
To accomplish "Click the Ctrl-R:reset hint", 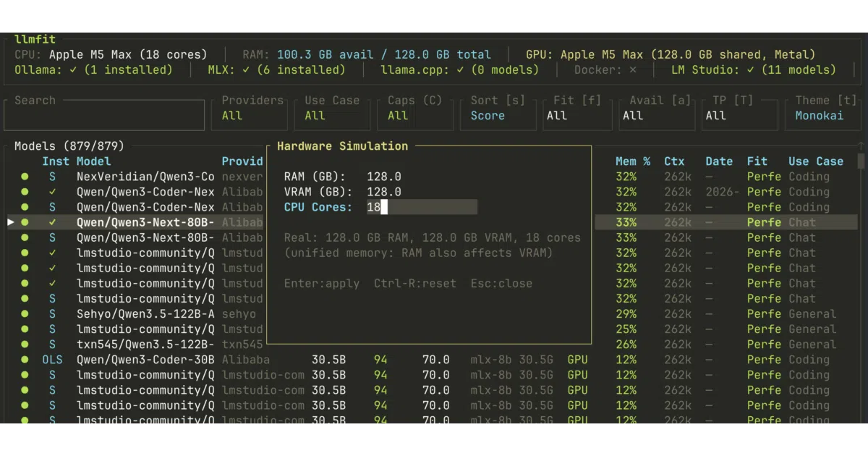I will click(x=415, y=283).
